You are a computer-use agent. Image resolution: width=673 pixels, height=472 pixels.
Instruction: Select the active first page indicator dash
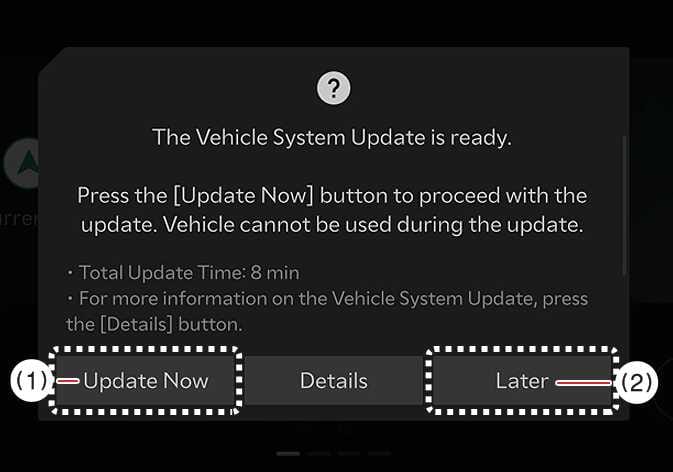288,453
